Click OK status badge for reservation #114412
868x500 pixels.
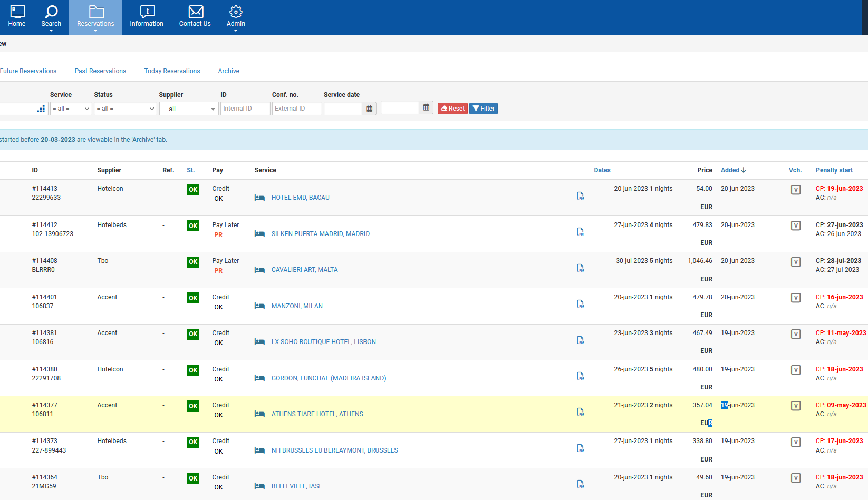(193, 226)
